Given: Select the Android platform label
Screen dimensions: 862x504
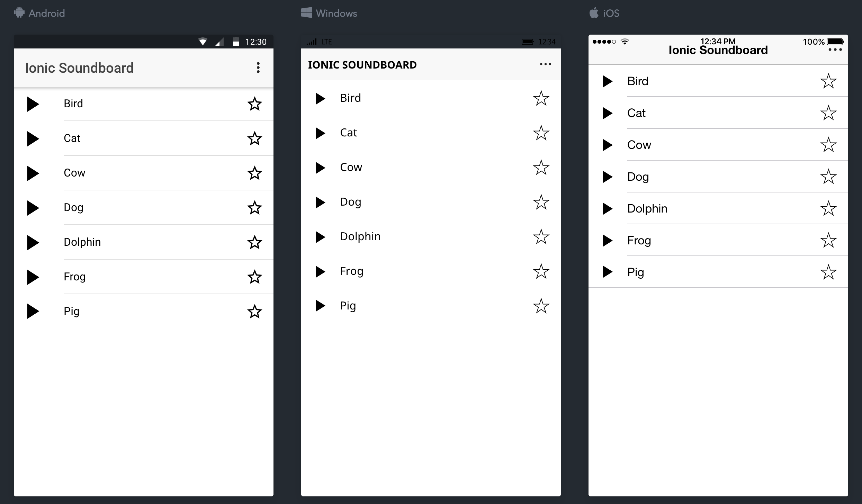Looking at the screenshot, I should [46, 13].
